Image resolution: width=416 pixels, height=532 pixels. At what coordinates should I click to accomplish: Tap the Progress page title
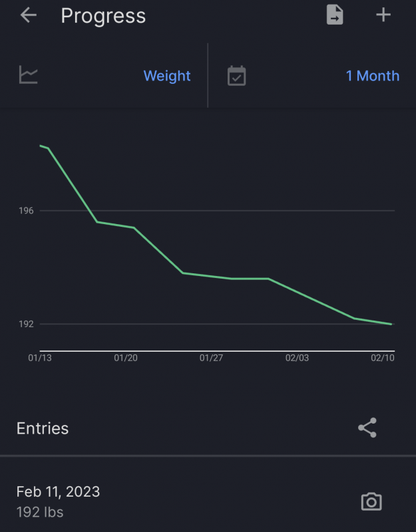pos(103,16)
